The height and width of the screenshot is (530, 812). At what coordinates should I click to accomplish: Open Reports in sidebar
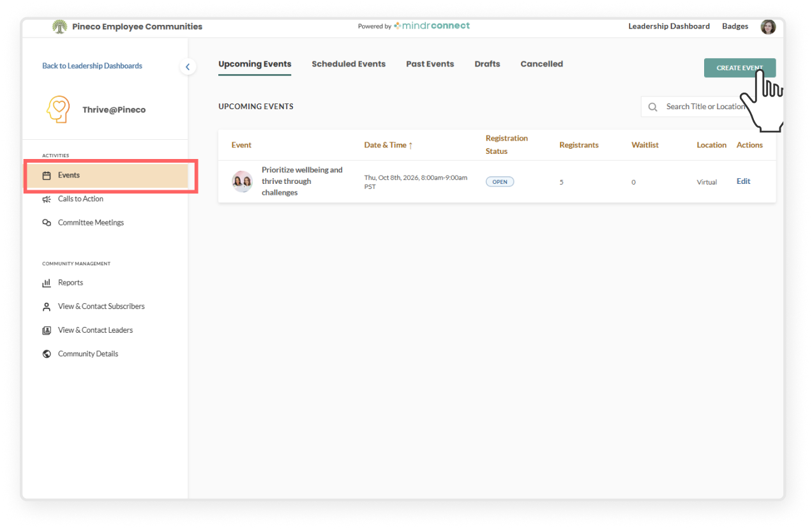pyautogui.click(x=70, y=283)
